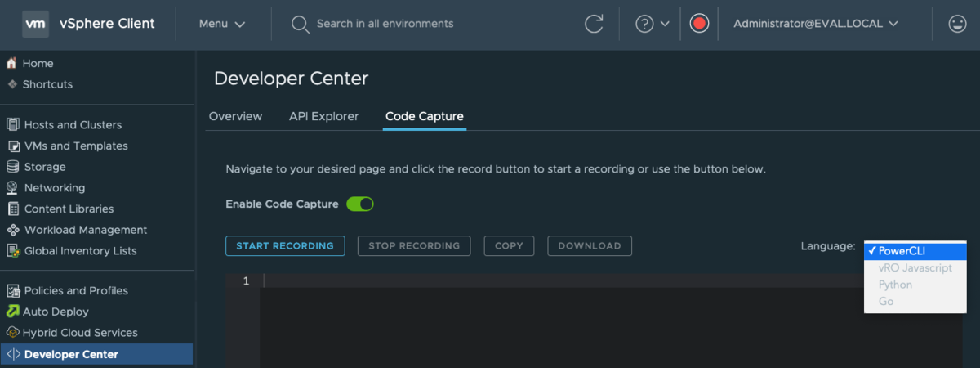Click the Shortcuts diamond icon
The width and height of the screenshot is (980, 368).
point(11,84)
